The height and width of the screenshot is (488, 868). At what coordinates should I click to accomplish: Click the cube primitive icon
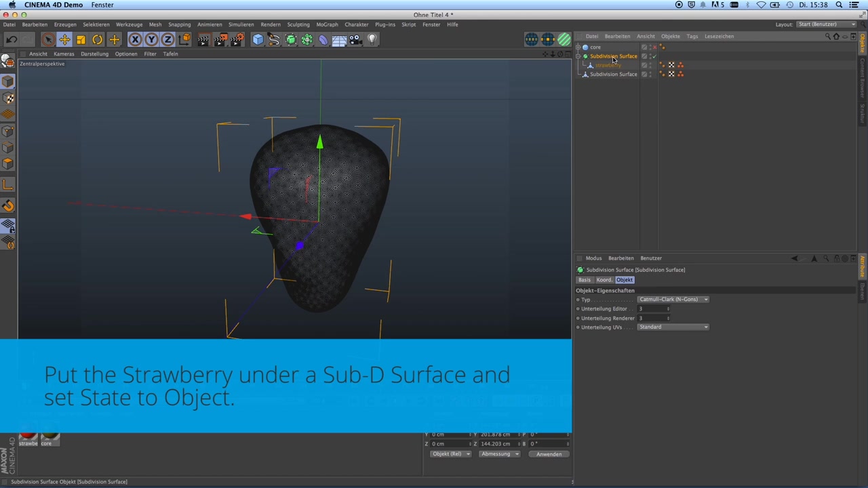click(258, 39)
